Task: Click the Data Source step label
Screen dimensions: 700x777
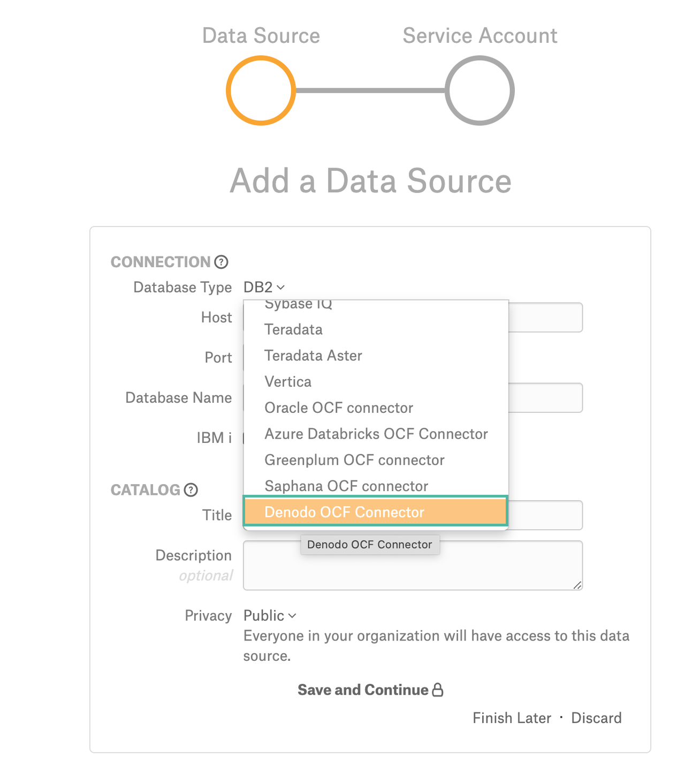Action: 261,36
